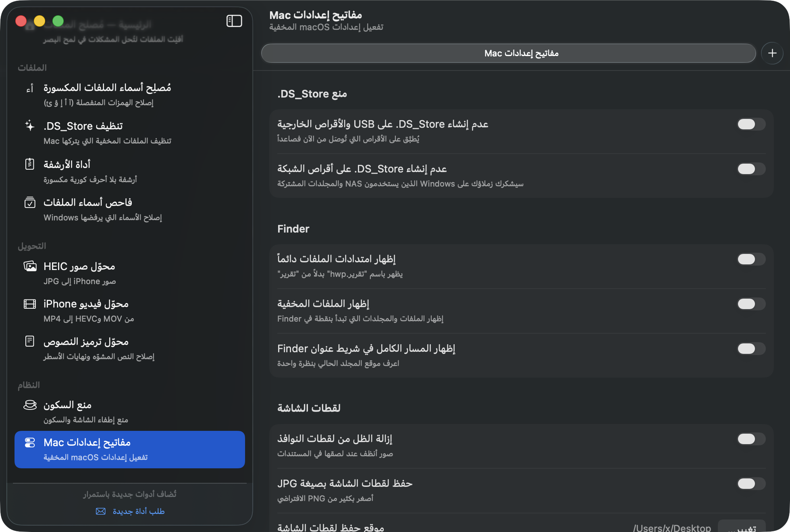Open the HEIC photo converter icon

30,266
